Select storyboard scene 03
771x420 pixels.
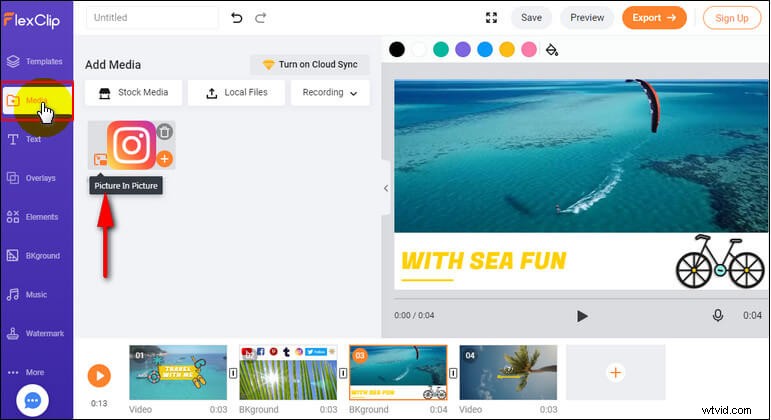click(398, 372)
